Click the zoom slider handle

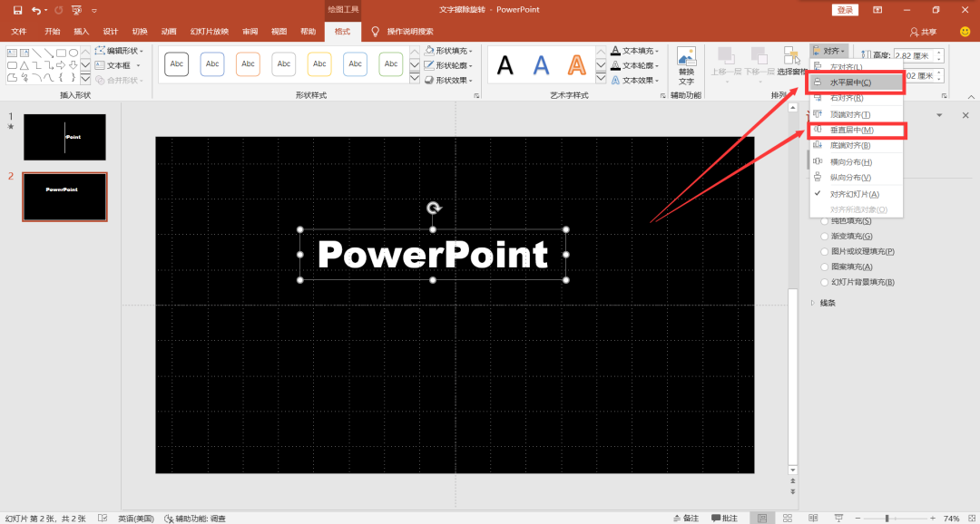(x=887, y=519)
